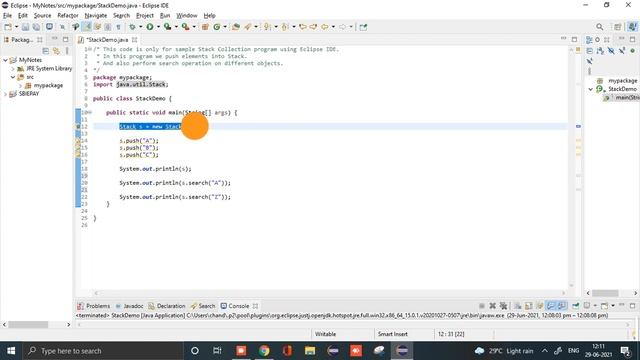Open the Refactor menu
Image resolution: width=640 pixels, height=360 pixels.
[x=68, y=16]
